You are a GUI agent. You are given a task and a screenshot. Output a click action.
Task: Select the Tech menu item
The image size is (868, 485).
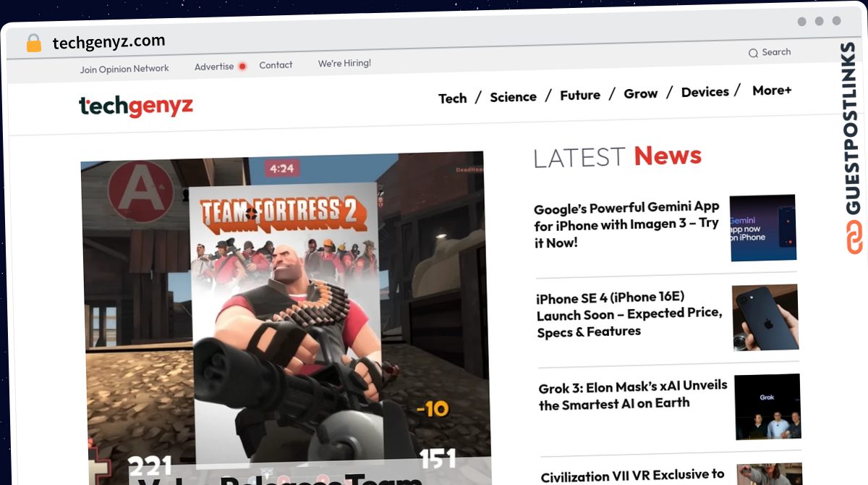coord(453,98)
